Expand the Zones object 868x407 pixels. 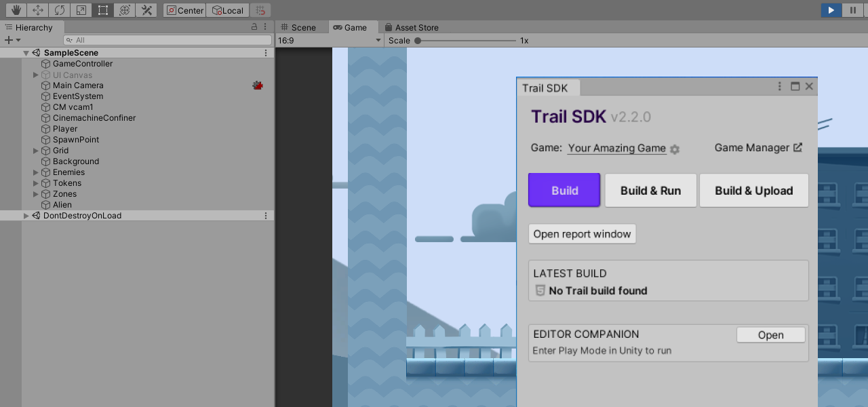pyautogui.click(x=36, y=194)
